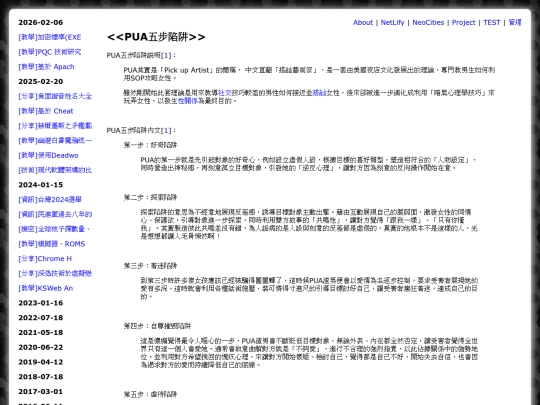Viewport: 540px width, 405px height.
Task: Click the <<PUA五步陷阱>> page title
Action: coord(156,37)
